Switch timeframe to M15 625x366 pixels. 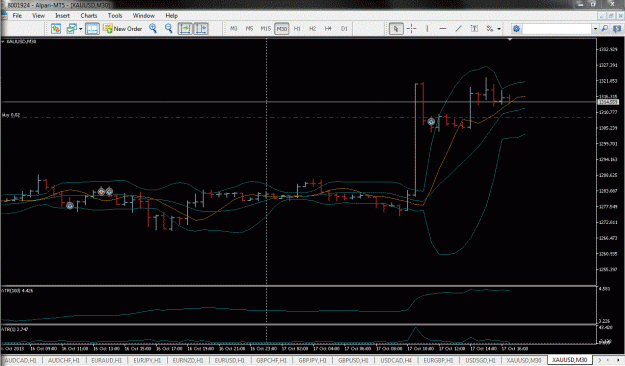pyautogui.click(x=265, y=29)
